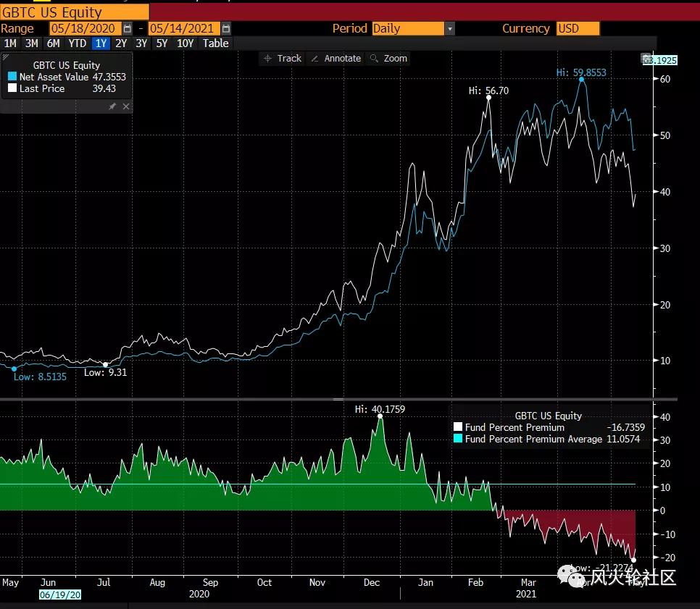Image resolution: width=700 pixels, height=609 pixels.
Task: Open the USD currency selector
Action: pos(578,28)
